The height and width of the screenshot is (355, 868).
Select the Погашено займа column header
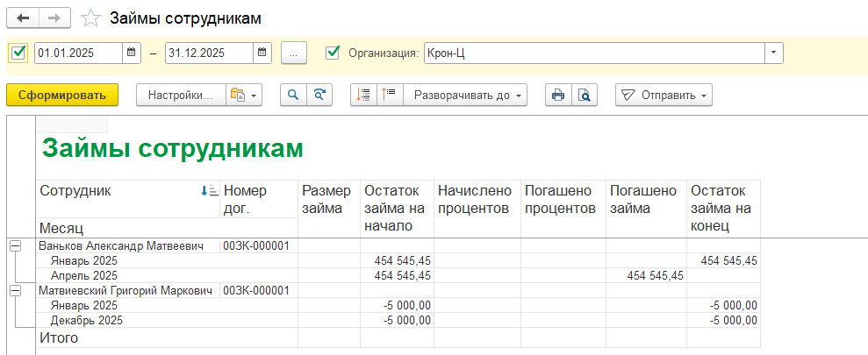tap(646, 209)
